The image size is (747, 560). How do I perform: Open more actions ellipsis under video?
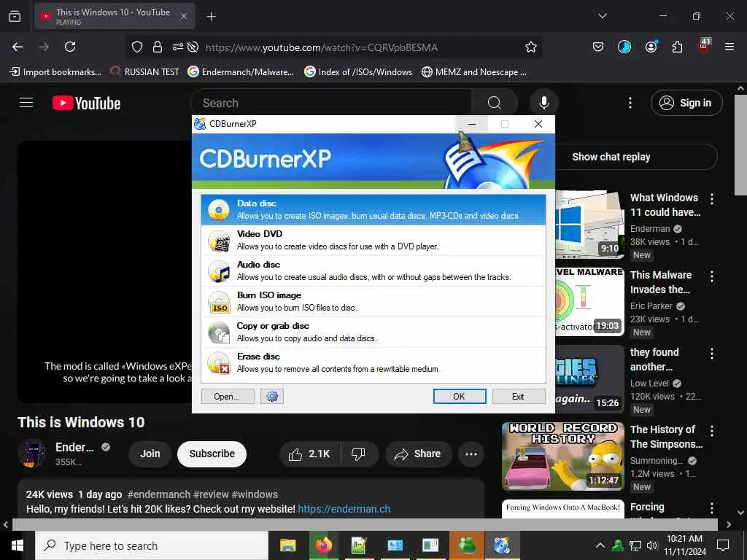[x=471, y=454]
